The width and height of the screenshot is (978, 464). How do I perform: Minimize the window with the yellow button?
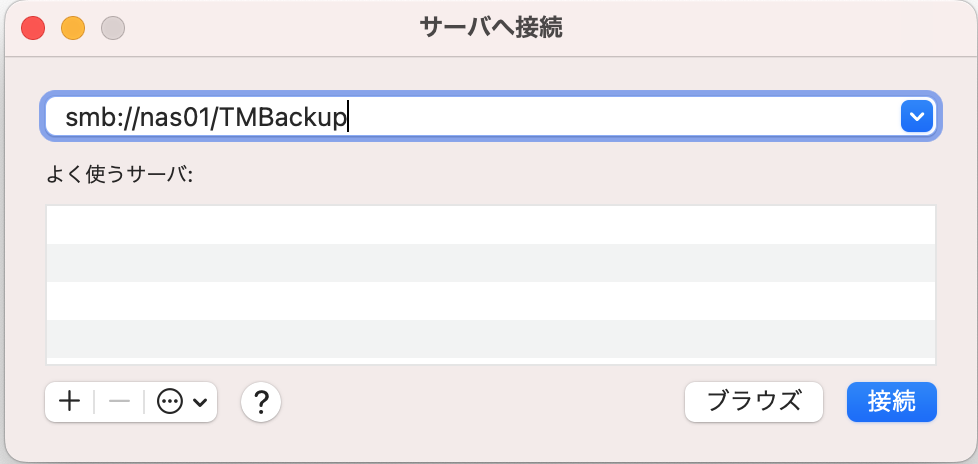73,28
